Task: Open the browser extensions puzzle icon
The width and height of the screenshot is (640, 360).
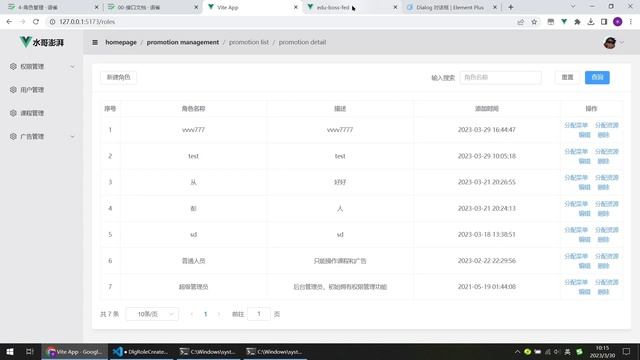Action: click(x=577, y=22)
